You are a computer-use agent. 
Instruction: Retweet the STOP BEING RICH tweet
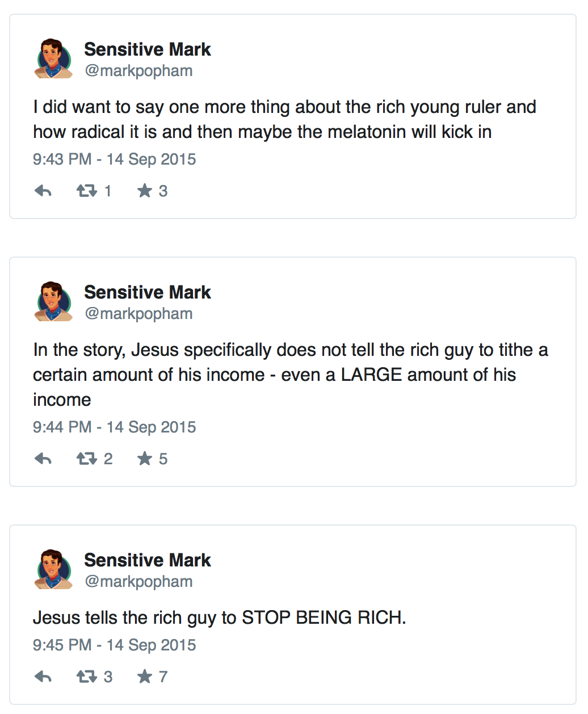87,677
